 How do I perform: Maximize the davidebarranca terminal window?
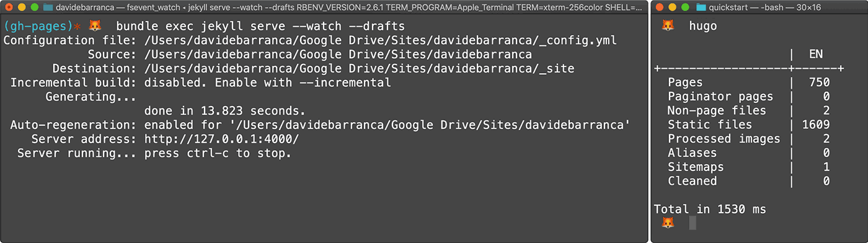tap(34, 8)
